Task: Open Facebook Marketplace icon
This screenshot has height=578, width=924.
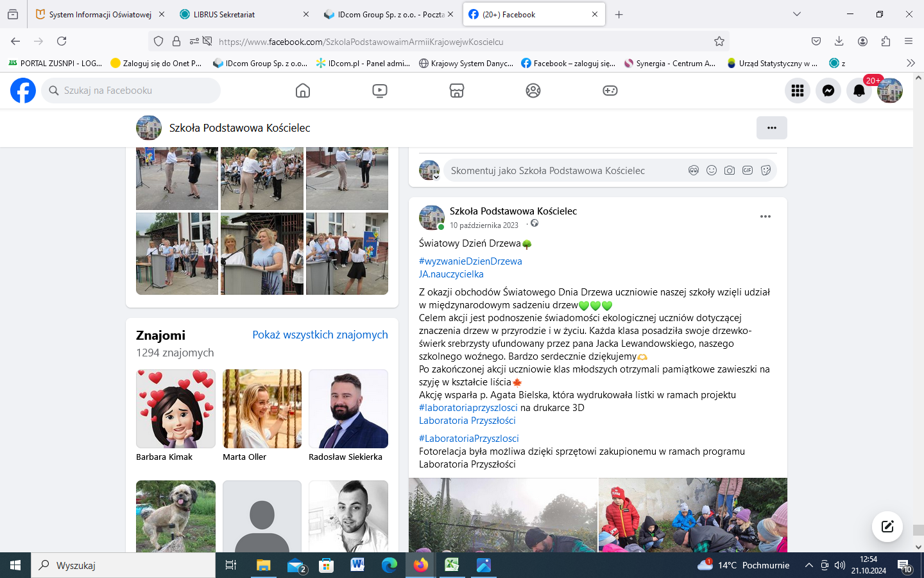Action: 456,91
